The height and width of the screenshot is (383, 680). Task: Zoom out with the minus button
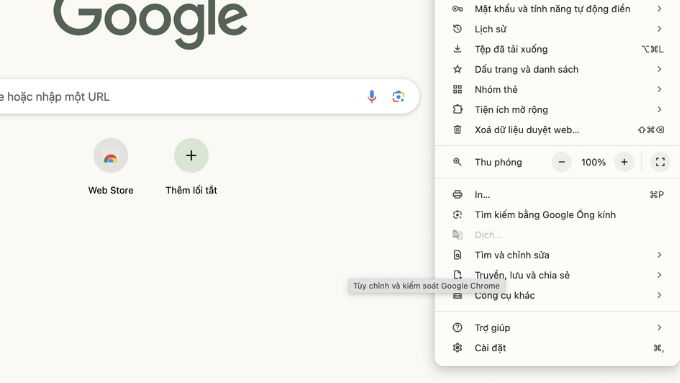[x=562, y=162]
